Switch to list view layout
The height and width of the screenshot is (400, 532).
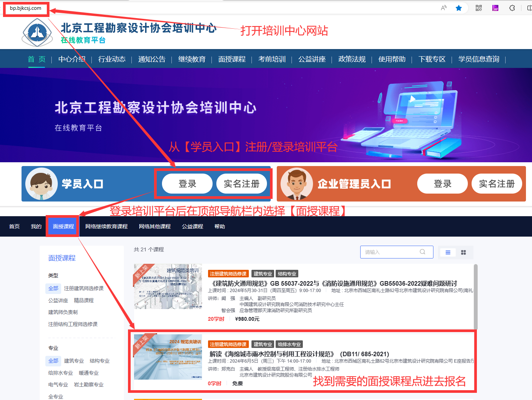[448, 252]
